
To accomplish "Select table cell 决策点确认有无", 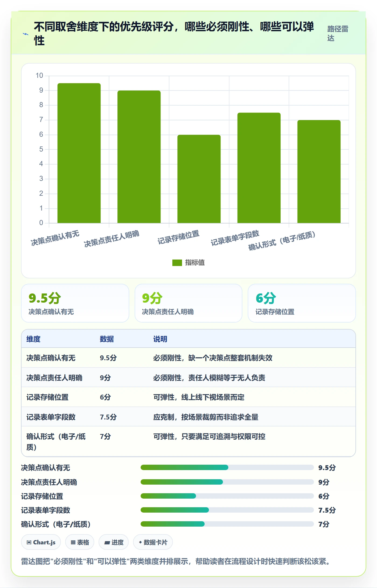I will [x=51, y=358].
